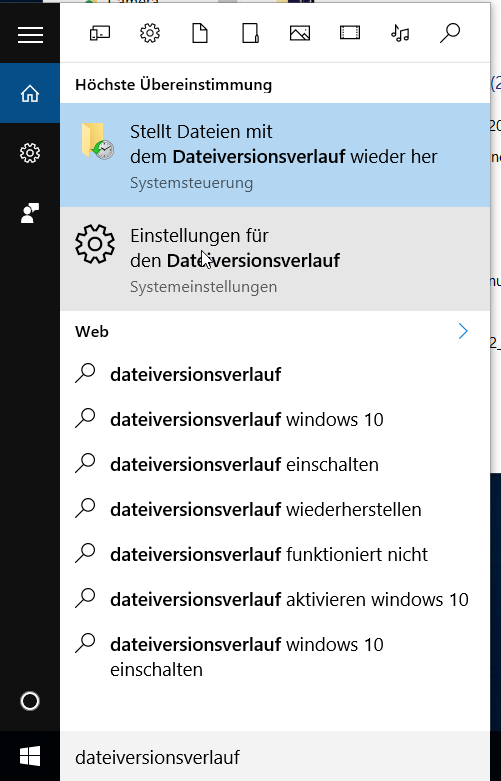Viewport: 501px width, 781px height.
Task: Filter search results by Documents
Action: tap(200, 33)
